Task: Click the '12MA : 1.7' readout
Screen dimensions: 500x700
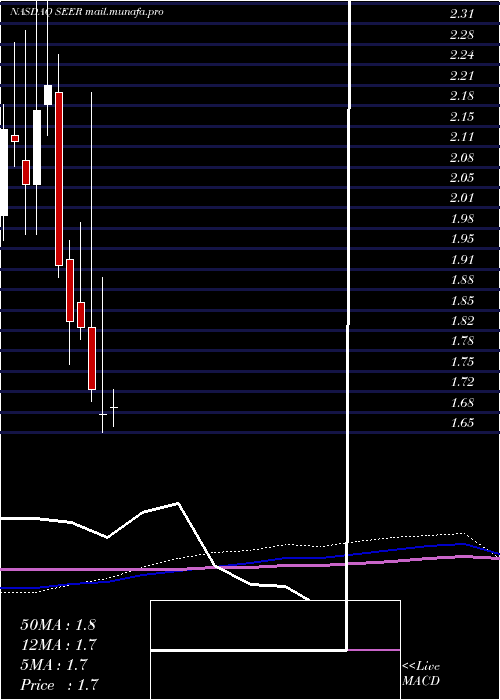Action: coord(58,645)
